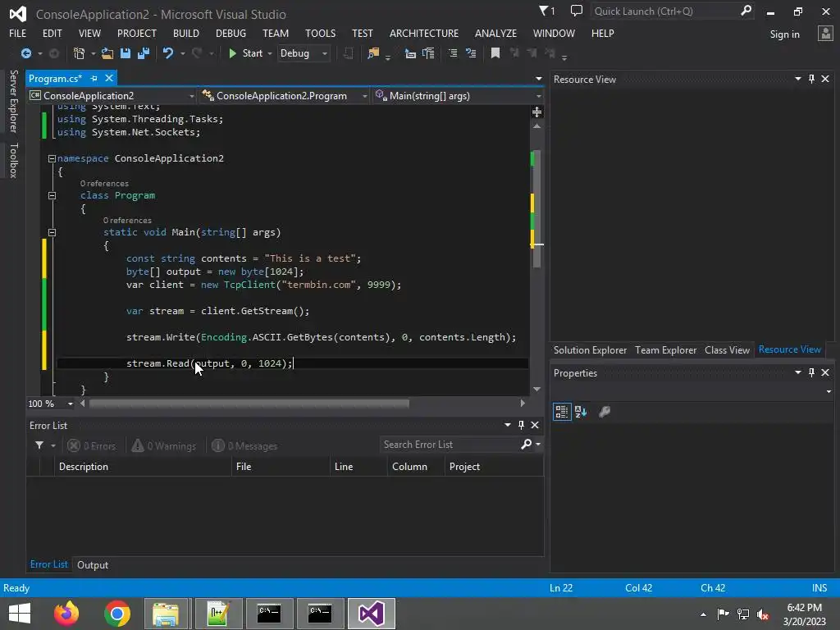Viewport: 840px width, 630px height.
Task: Click the Open File folder icon
Action: (107, 53)
